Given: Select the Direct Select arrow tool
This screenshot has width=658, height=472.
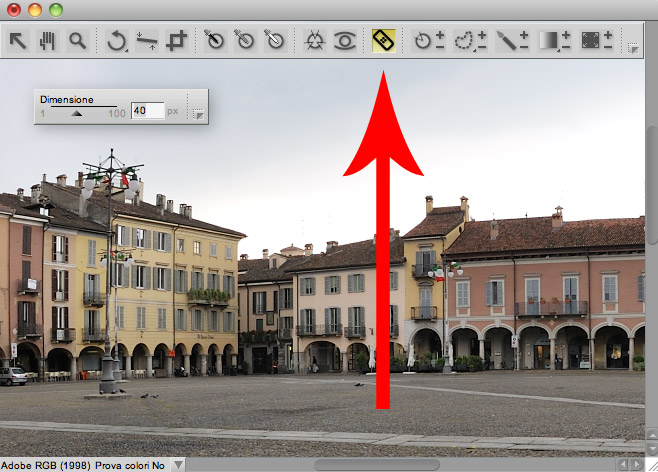Looking at the screenshot, I should (x=18, y=41).
